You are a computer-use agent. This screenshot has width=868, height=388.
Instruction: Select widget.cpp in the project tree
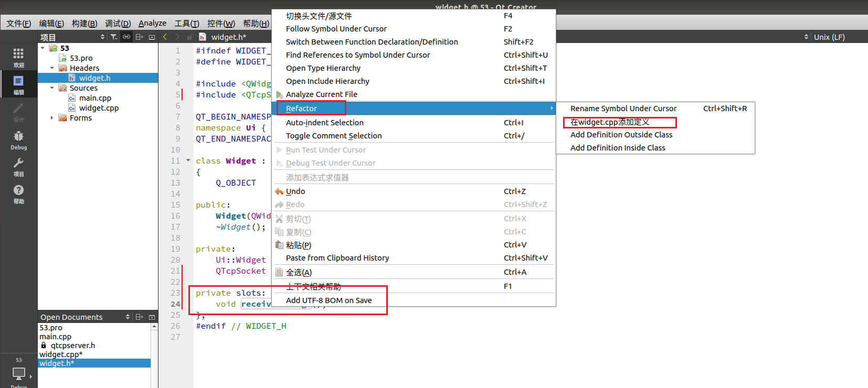[x=99, y=108]
